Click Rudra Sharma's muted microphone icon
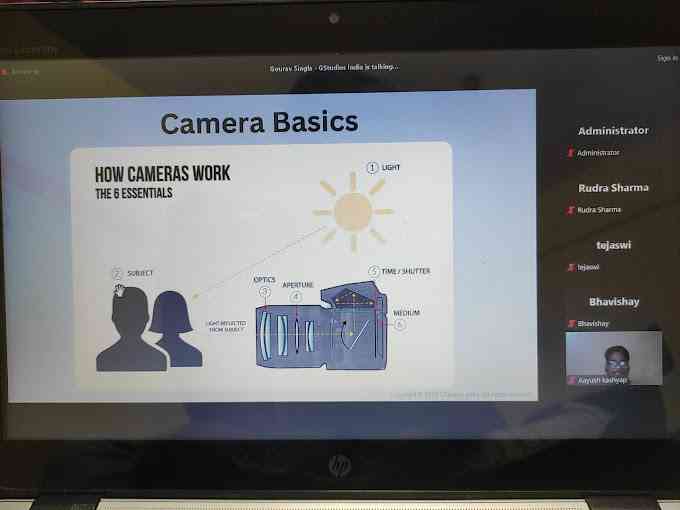The height and width of the screenshot is (510, 680). tap(570, 210)
